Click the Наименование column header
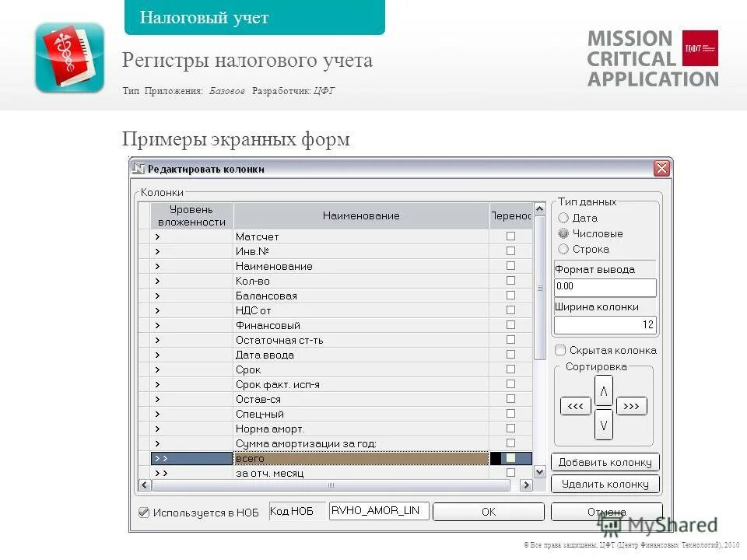 point(361,215)
